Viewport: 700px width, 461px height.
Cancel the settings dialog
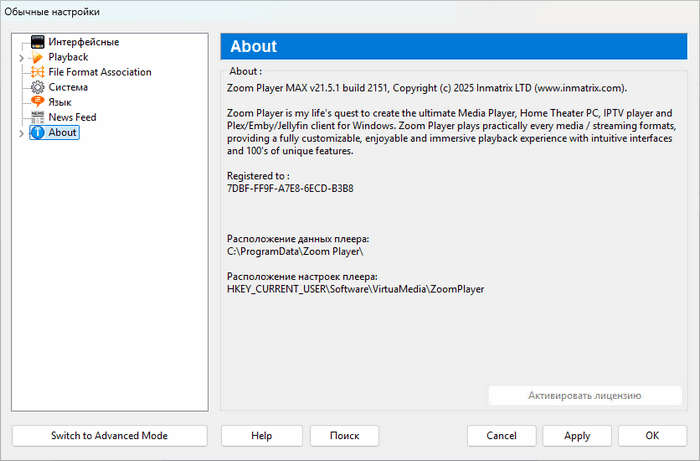tap(501, 436)
